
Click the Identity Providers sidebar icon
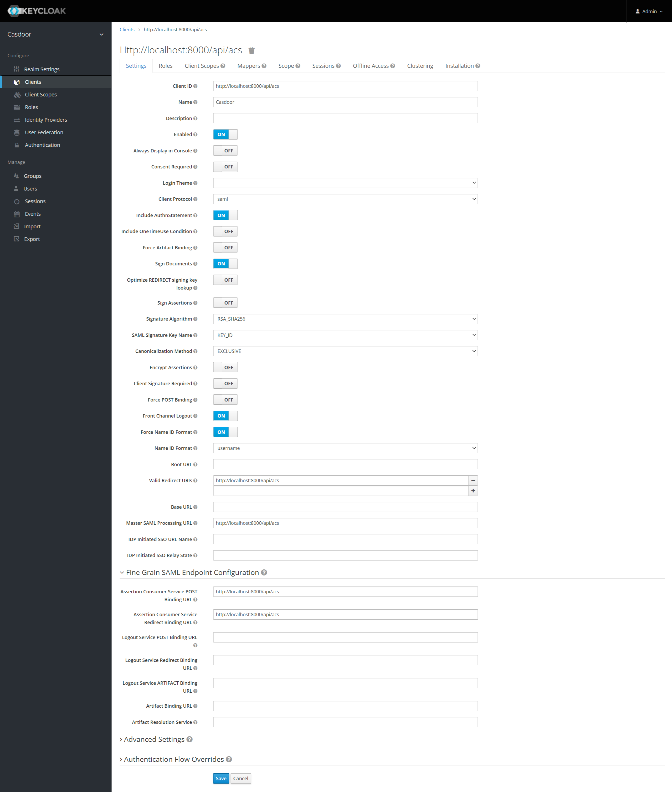click(17, 119)
